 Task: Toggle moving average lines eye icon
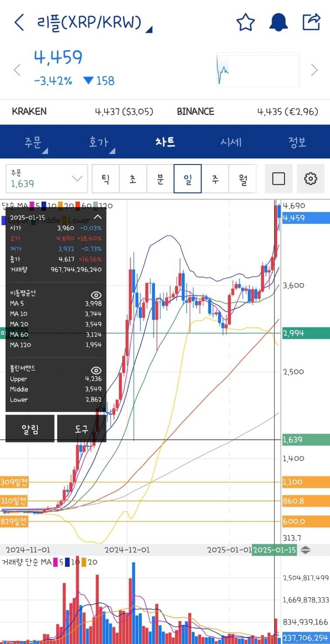coord(96,295)
